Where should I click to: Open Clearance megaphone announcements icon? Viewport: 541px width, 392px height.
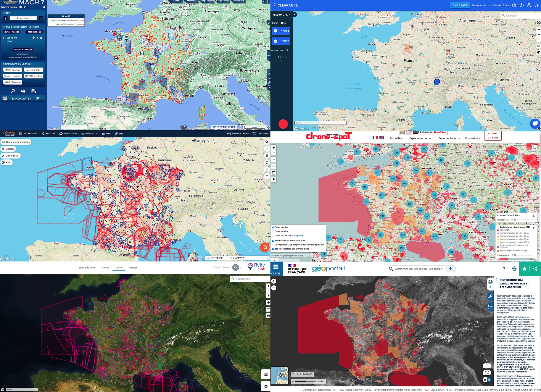click(x=536, y=5)
